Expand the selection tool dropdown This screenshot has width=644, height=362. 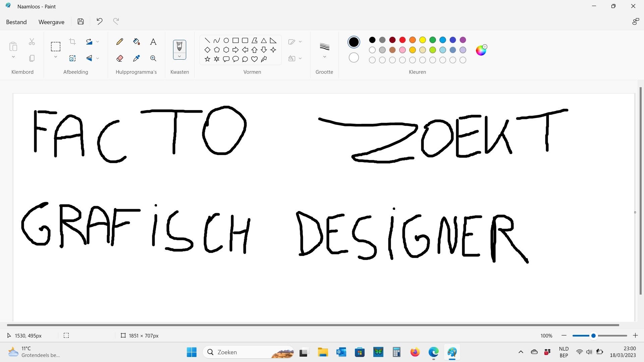click(x=56, y=57)
